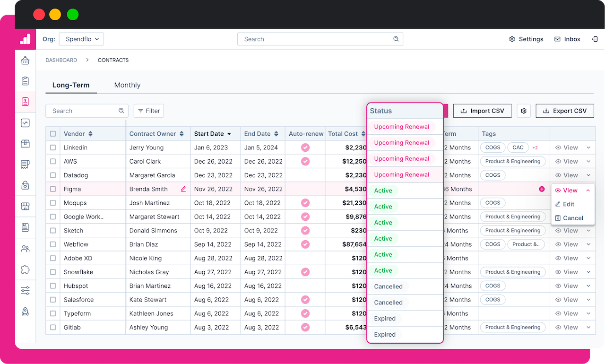Click the Spendflo bar-chart logo
The height and width of the screenshot is (364, 605).
25,39
